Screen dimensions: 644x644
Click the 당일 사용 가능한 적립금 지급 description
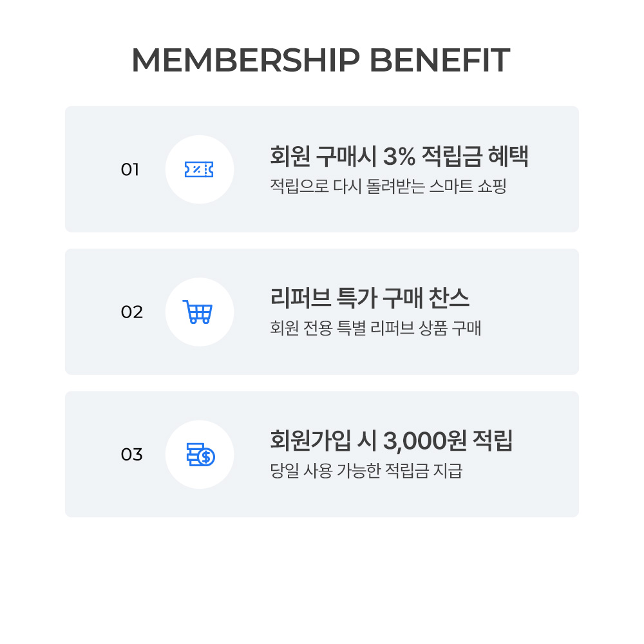pyautogui.click(x=366, y=471)
